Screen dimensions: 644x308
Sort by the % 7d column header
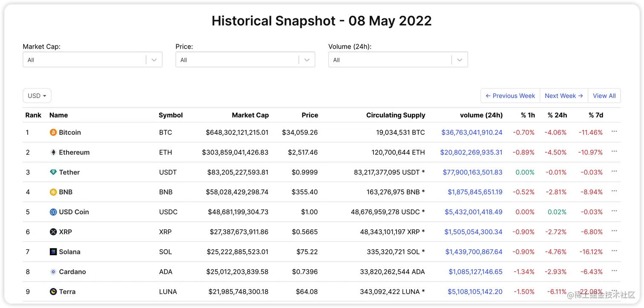[x=596, y=115]
